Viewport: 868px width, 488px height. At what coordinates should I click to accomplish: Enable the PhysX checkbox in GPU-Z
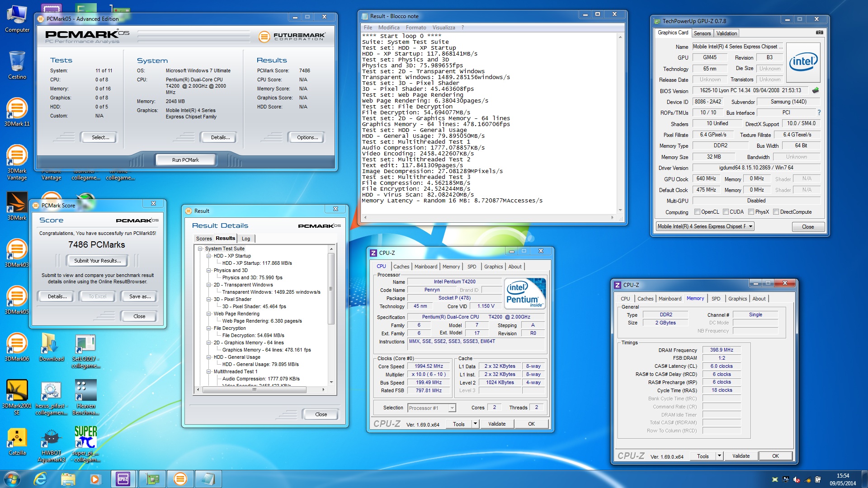751,212
